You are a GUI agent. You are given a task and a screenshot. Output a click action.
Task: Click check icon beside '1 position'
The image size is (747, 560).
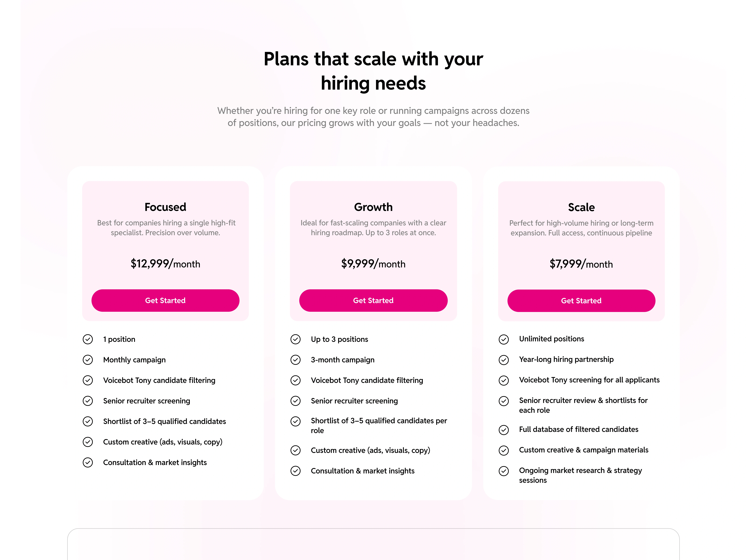pos(88,339)
